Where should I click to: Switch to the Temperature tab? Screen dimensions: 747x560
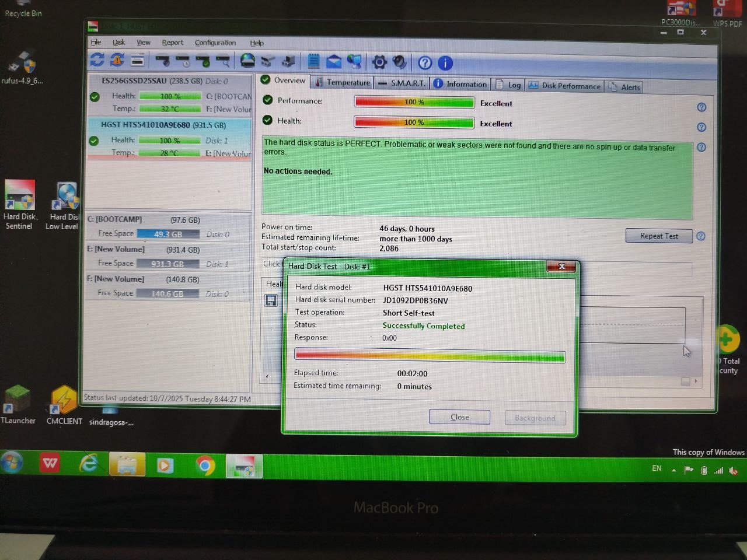[x=343, y=83]
